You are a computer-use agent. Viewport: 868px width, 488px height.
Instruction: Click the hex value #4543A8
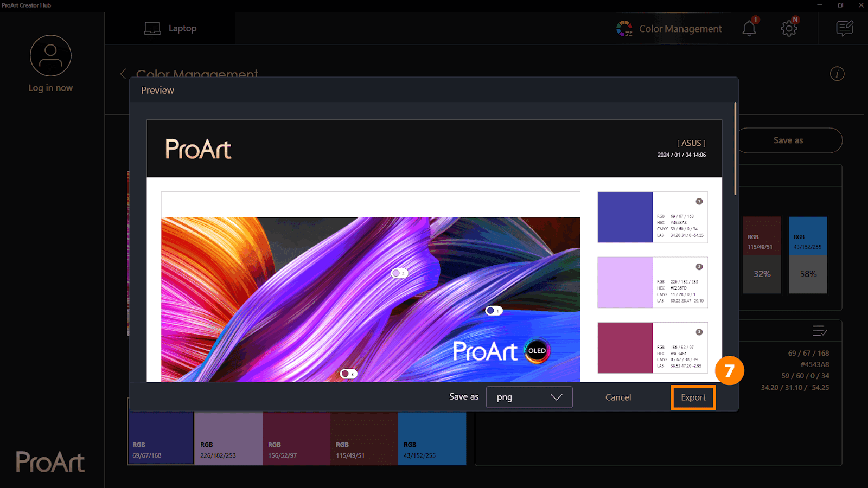tap(814, 364)
